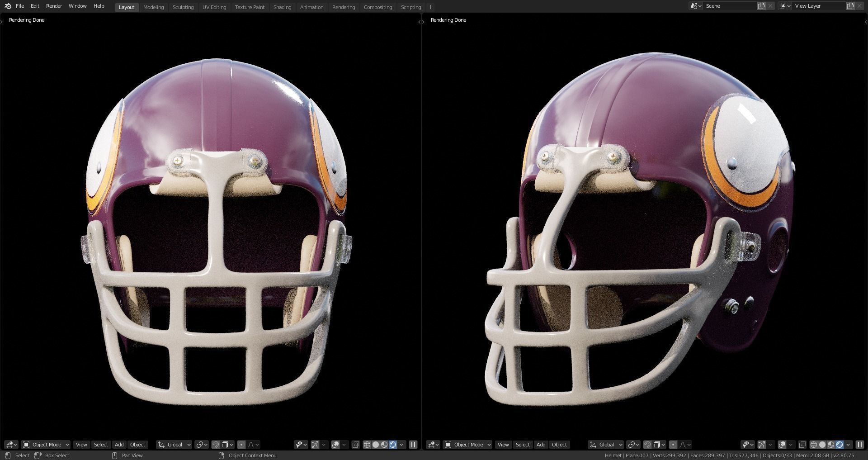This screenshot has height=460, width=868.
Task: Pause the right viewport's preview render
Action: coord(859,445)
